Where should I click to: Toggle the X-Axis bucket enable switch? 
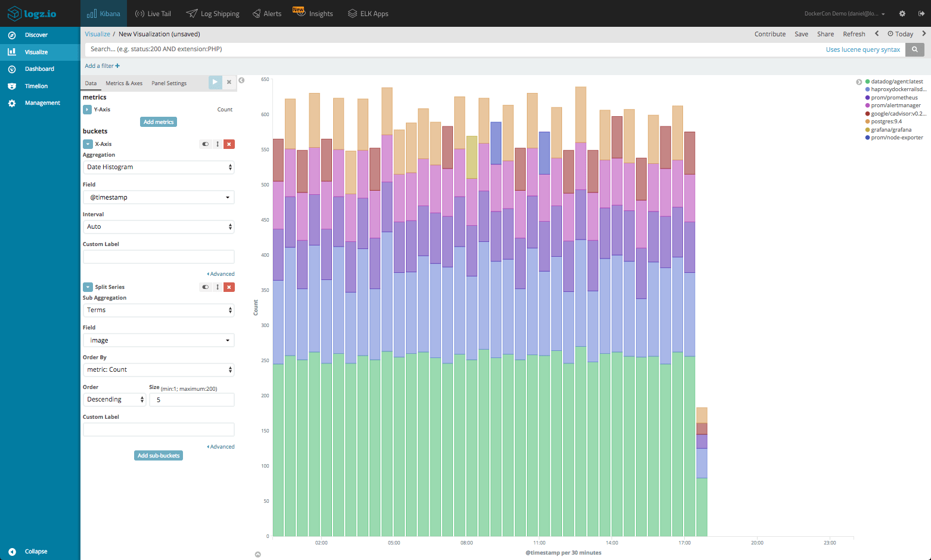206,144
